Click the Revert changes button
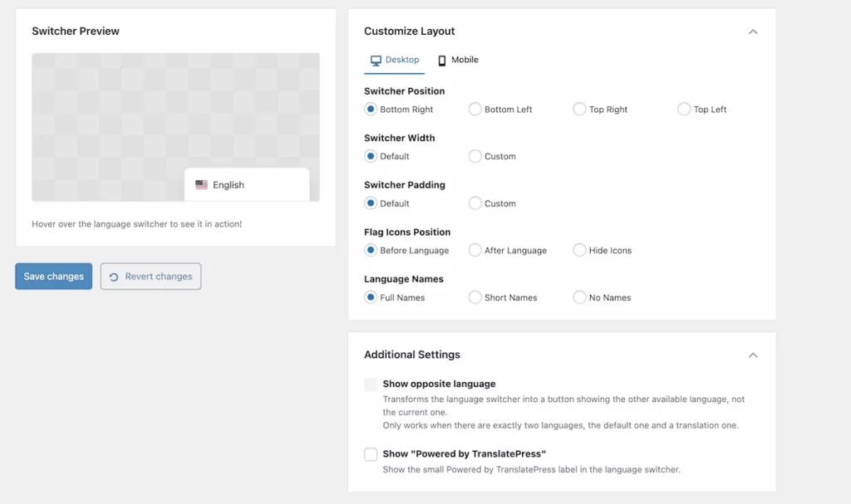The width and height of the screenshot is (851, 504). pos(150,276)
